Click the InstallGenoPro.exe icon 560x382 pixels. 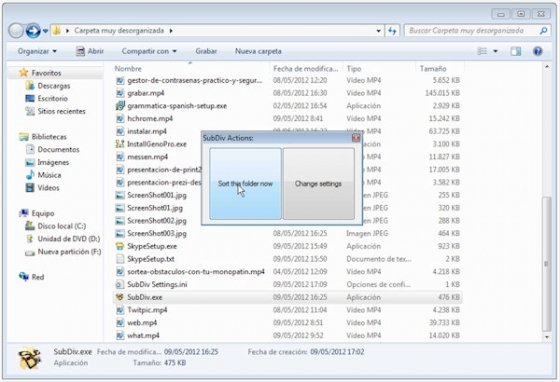coord(120,144)
